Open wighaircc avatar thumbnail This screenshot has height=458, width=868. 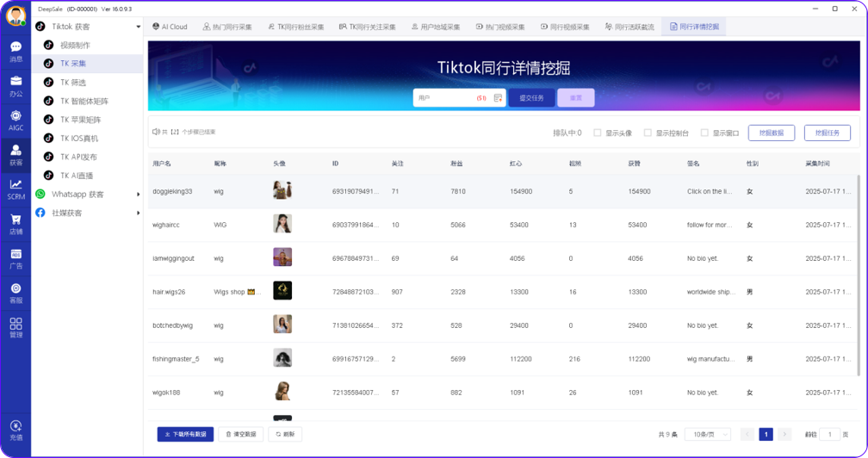[282, 224]
